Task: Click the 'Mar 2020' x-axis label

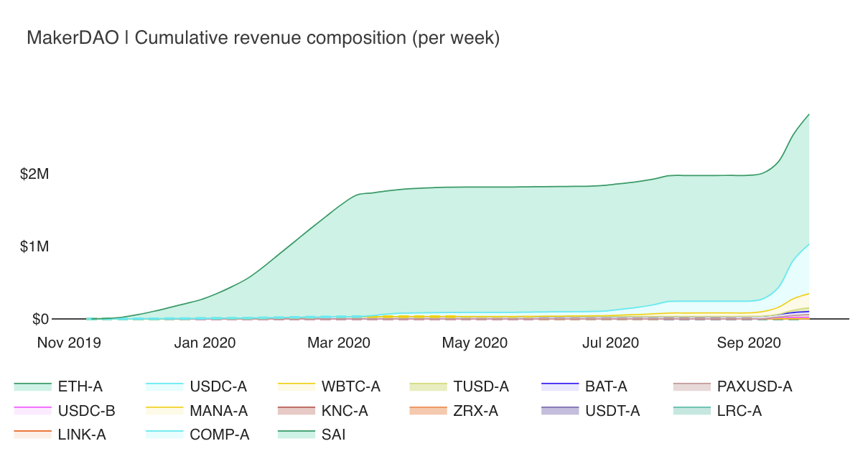Action: [x=339, y=343]
